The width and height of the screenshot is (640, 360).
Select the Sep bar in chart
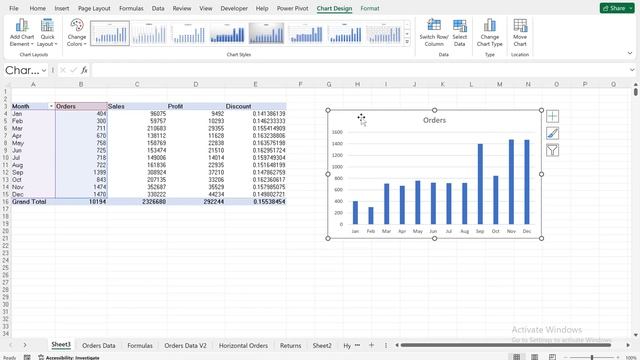tap(480, 184)
